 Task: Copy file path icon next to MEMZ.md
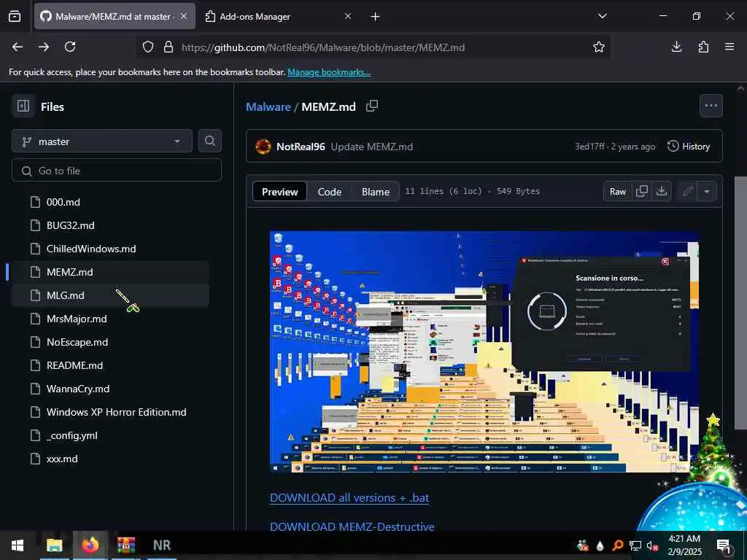(x=371, y=106)
